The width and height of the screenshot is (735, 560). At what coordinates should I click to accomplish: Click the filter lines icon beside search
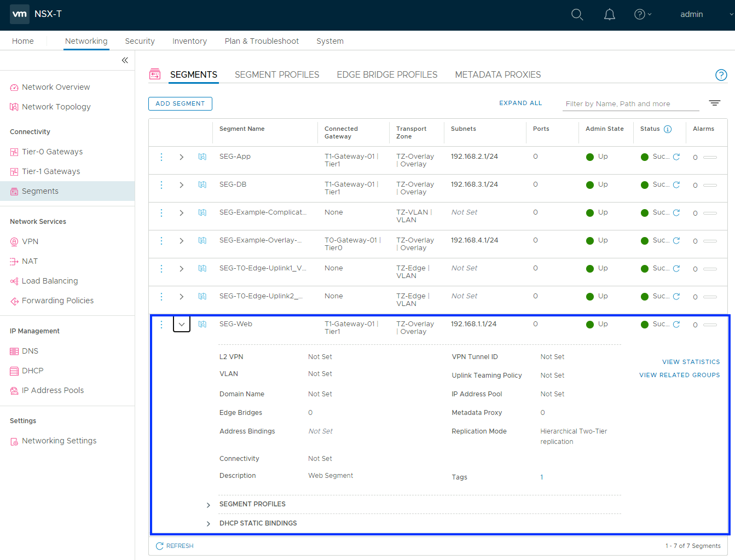point(714,103)
